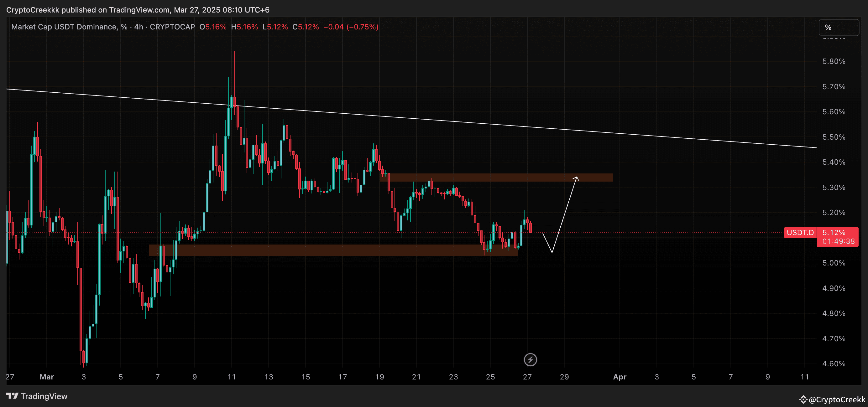Click the open value O5.16%

tap(213, 27)
